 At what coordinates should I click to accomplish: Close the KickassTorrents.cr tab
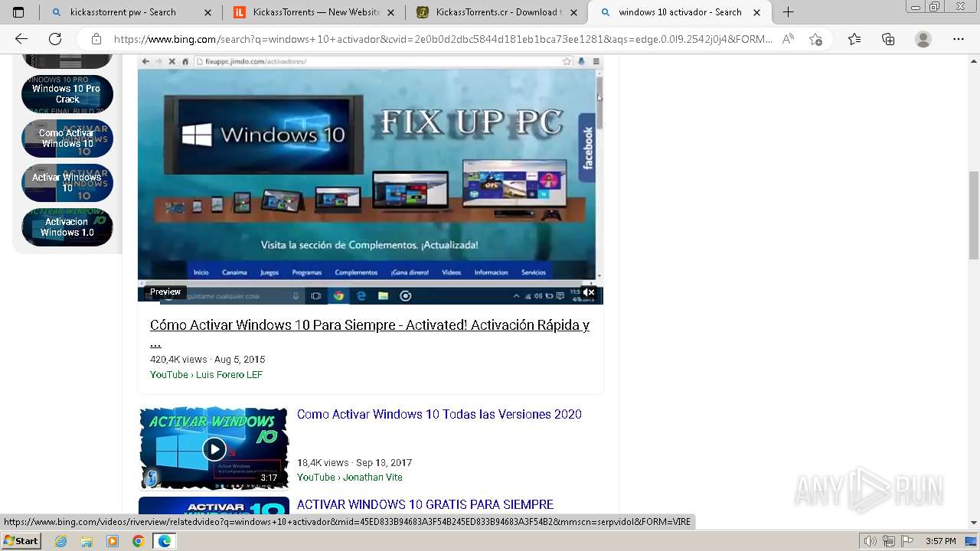tap(573, 12)
